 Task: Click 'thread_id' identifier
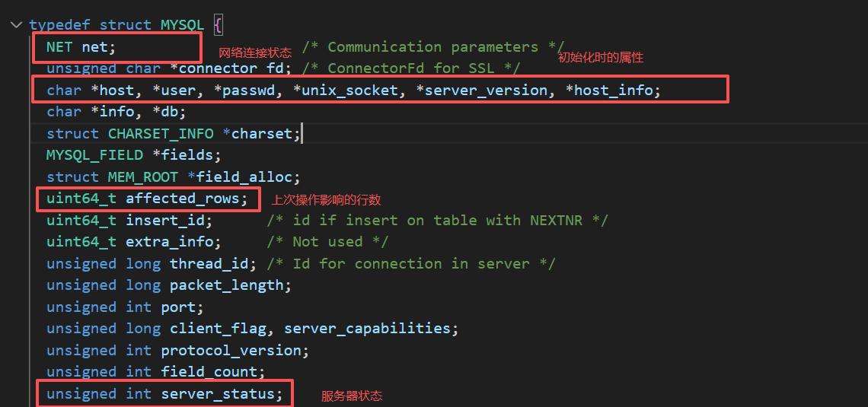tap(209, 264)
